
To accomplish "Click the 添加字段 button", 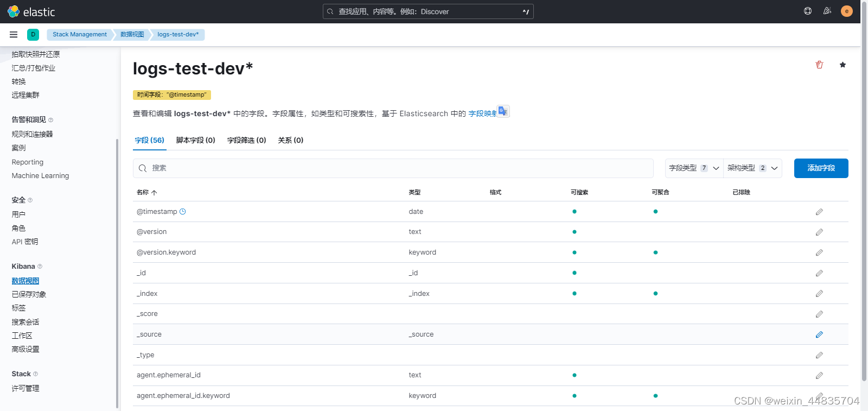I will 821,168.
